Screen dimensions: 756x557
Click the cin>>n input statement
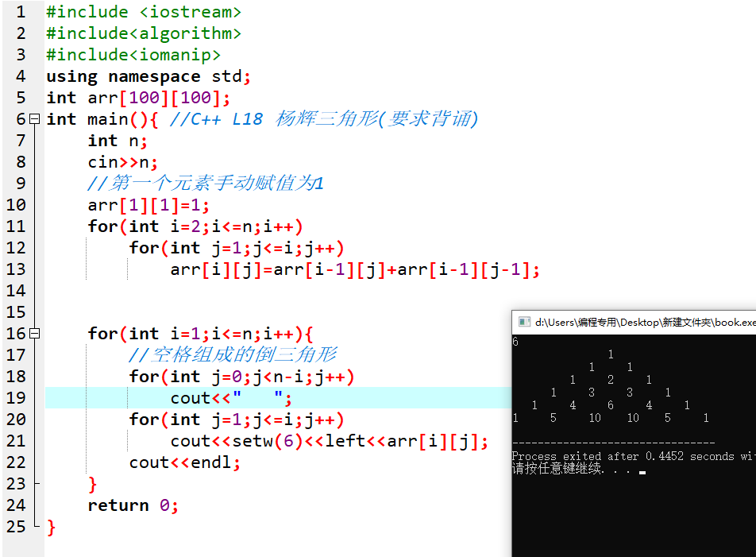pos(122,162)
